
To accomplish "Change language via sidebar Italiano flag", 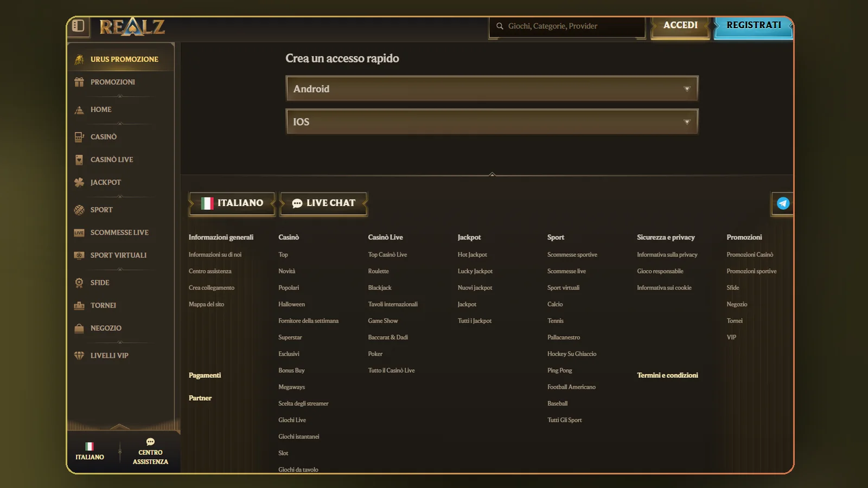I will 90,452.
